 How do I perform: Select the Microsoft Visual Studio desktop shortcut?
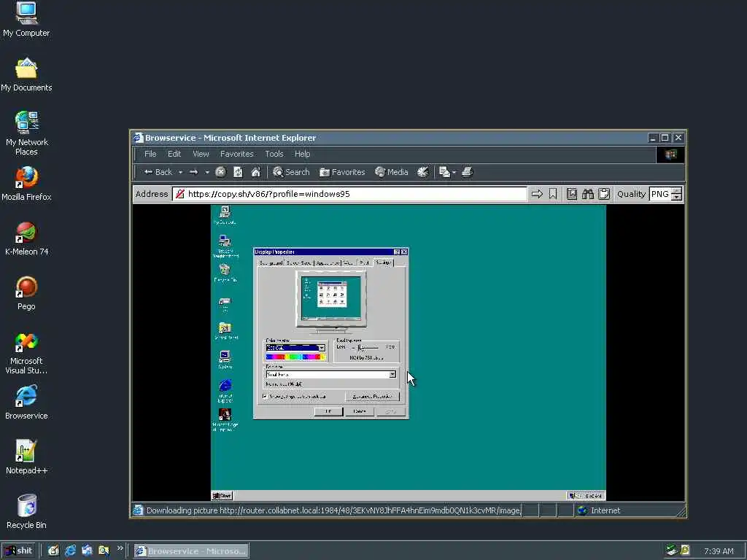26,353
